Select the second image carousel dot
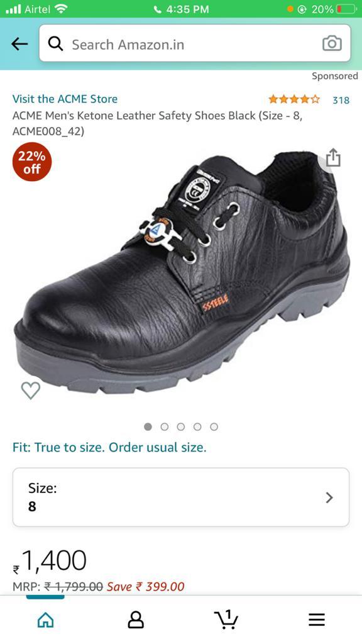 pyautogui.click(x=165, y=427)
